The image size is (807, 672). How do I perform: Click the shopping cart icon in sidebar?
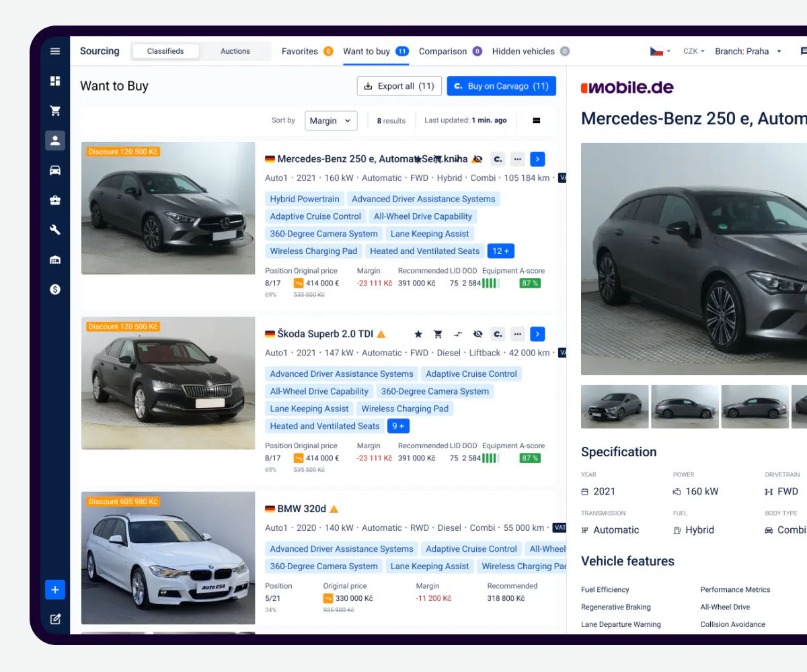(55, 111)
